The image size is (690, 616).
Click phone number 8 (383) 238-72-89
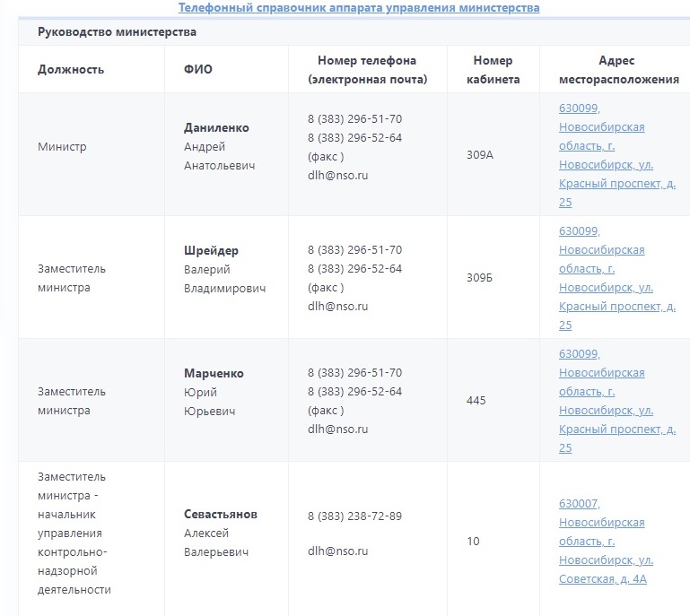pyautogui.click(x=354, y=516)
